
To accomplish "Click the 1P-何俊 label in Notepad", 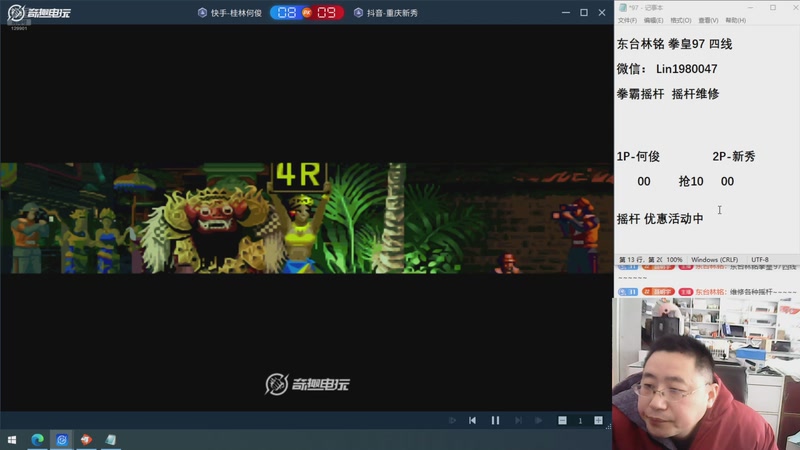I will tap(638, 157).
